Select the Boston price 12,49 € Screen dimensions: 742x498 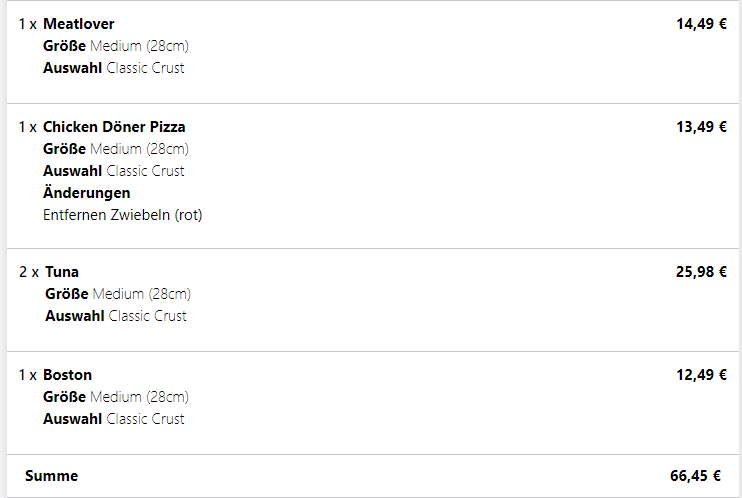[x=701, y=375]
